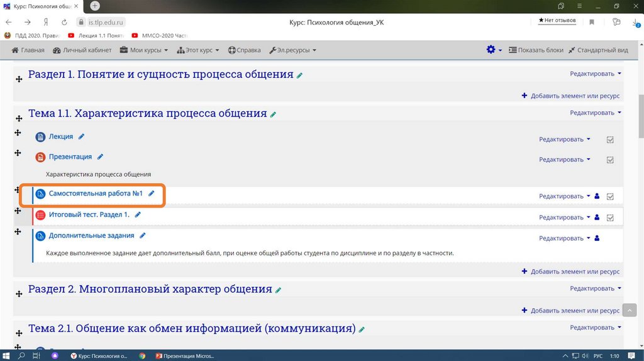
Task: Click pencil icon next to Итоговый тест
Action: click(x=138, y=214)
